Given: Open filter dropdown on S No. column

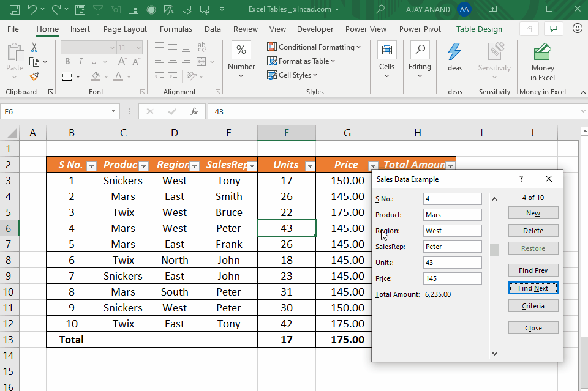Looking at the screenshot, I should point(91,166).
